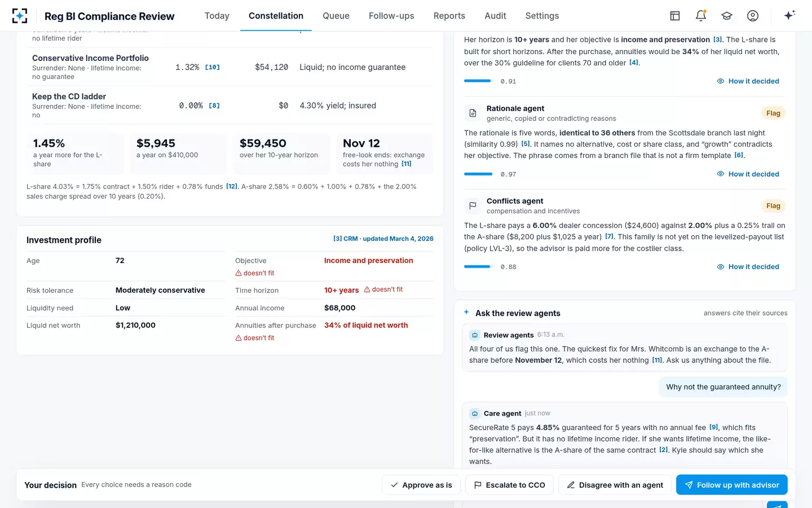This screenshot has height=508, width=812.
Task: Click Escalate to CCO
Action: [510, 485]
